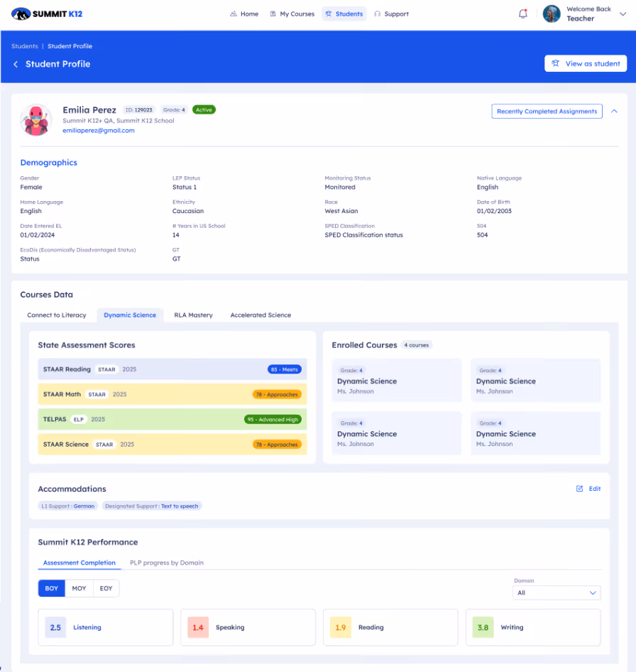Click the emiliaperez@gmail.com email link
This screenshot has height=672, width=636.
pos(99,130)
